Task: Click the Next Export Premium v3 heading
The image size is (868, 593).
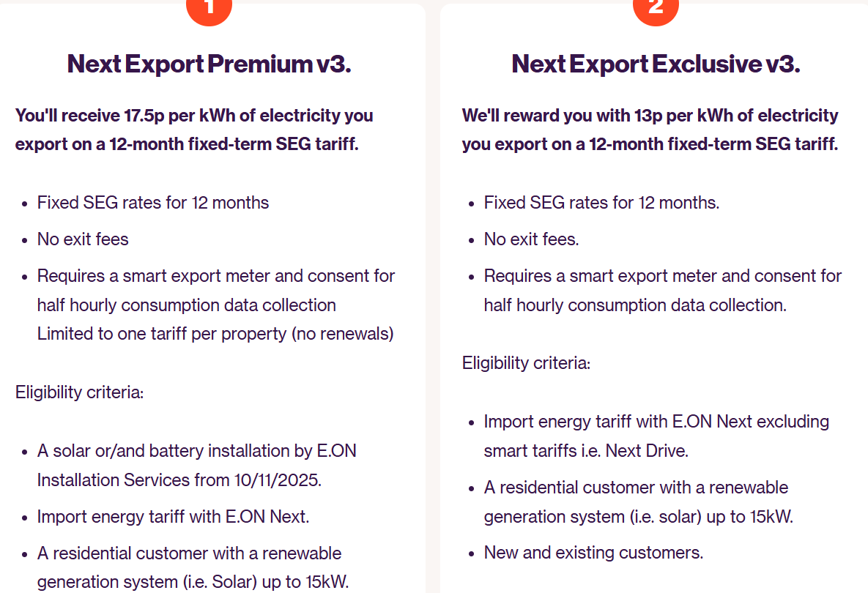Action: coord(209,64)
